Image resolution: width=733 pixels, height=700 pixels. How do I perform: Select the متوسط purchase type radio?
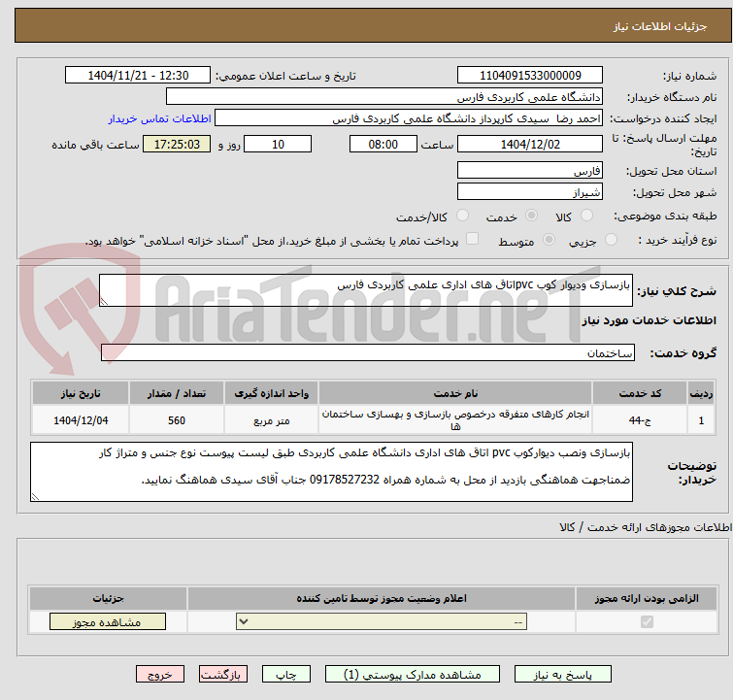click(x=549, y=240)
